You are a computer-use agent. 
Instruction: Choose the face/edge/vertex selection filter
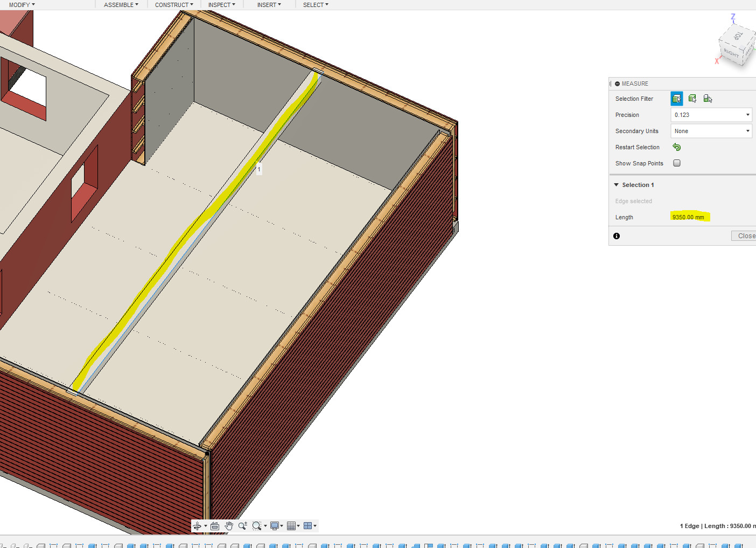coord(677,99)
